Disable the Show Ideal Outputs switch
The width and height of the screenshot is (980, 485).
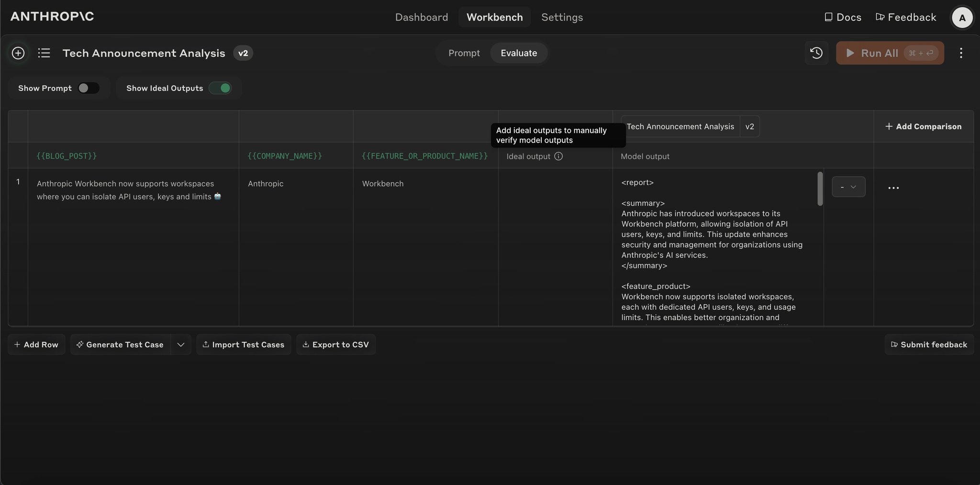click(220, 88)
